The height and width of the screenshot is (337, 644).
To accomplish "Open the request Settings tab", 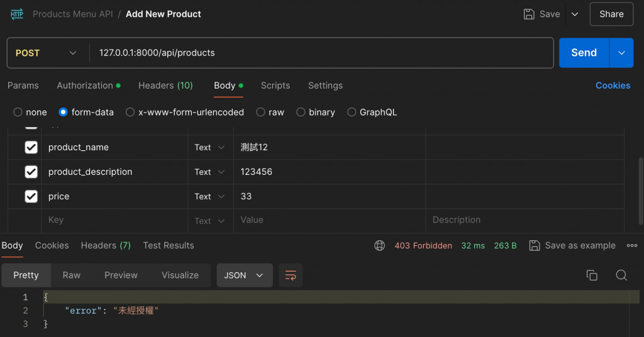I will point(325,86).
